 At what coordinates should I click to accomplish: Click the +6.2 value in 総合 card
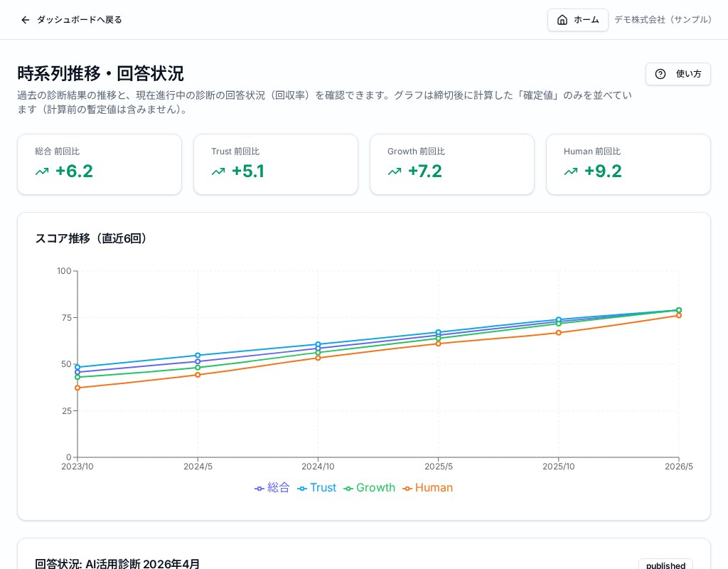coord(74,171)
